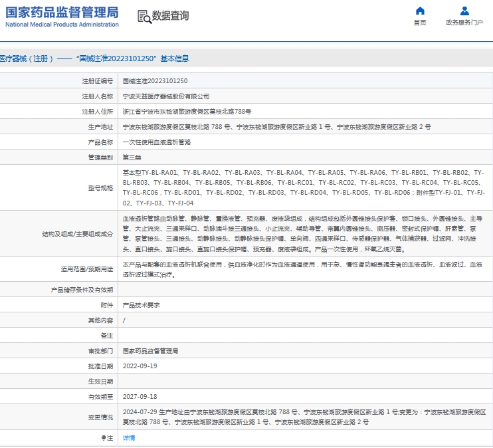Image resolution: width=493 pixels, height=448 pixels.
Task: Open the 政务服务门户 user portal icon
Action: click(464, 11)
